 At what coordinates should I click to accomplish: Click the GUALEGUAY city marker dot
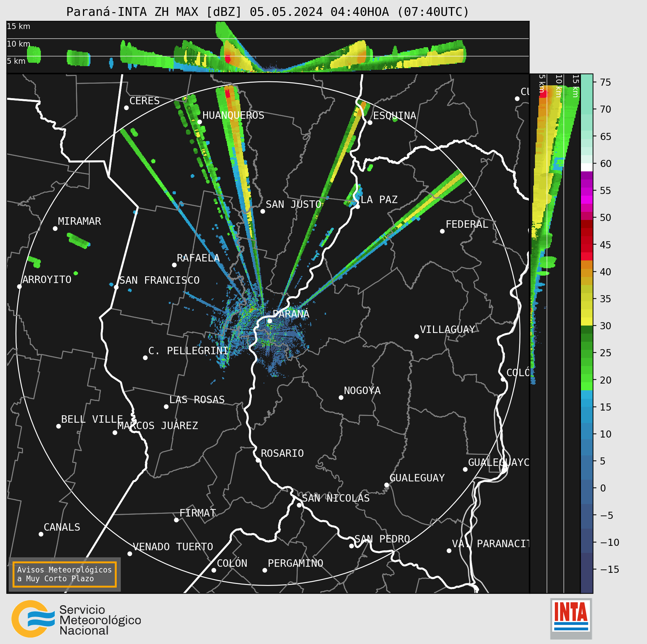tap(386, 485)
